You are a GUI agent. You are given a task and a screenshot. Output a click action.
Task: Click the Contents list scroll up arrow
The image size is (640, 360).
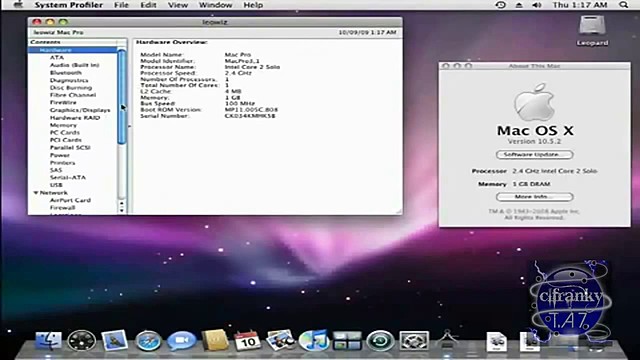coord(121,203)
